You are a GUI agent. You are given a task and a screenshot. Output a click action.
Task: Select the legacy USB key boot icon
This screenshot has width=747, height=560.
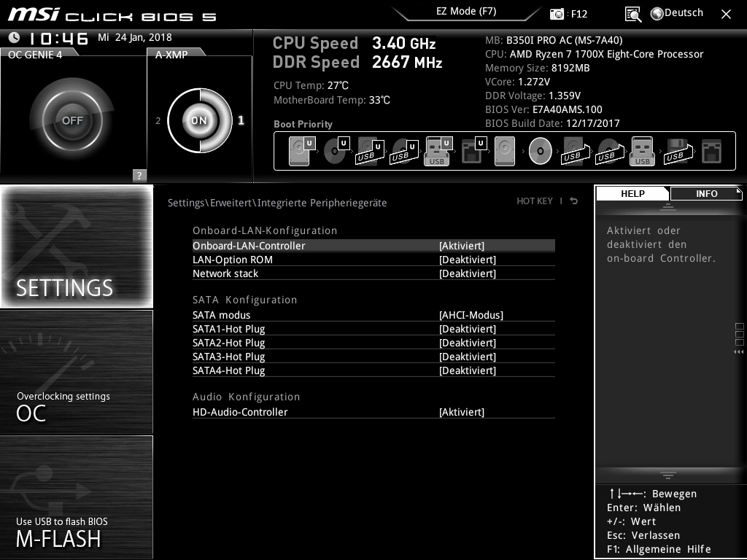[x=642, y=151]
